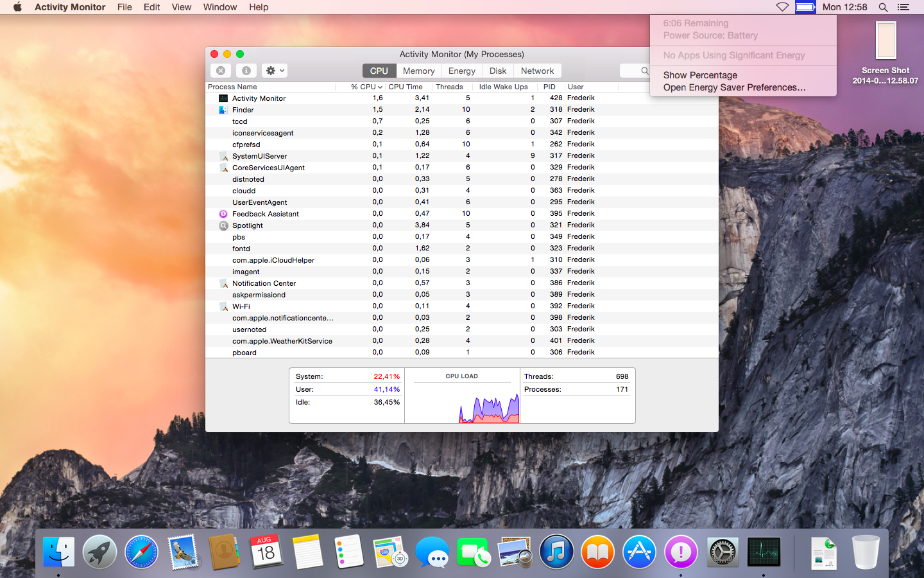Image resolution: width=924 pixels, height=578 pixels.
Task: Select the Finder process row
Action: click(462, 110)
